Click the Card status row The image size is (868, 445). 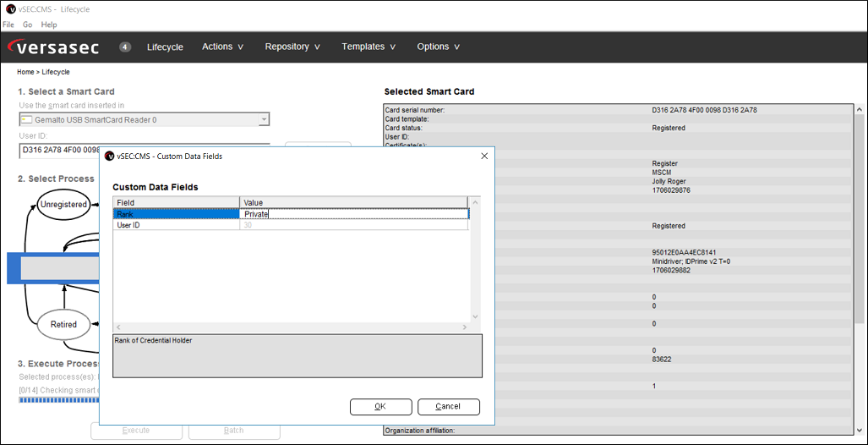click(617, 128)
